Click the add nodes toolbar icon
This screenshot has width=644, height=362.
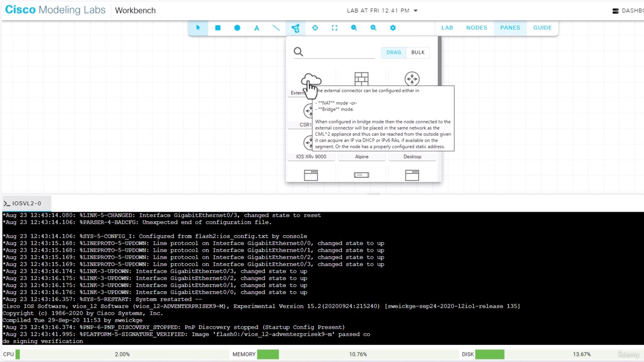[x=295, y=28]
